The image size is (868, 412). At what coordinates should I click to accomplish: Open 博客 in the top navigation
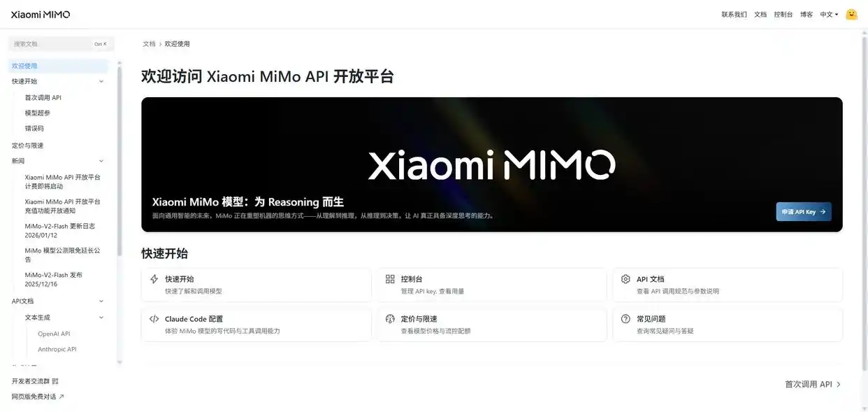tap(806, 14)
